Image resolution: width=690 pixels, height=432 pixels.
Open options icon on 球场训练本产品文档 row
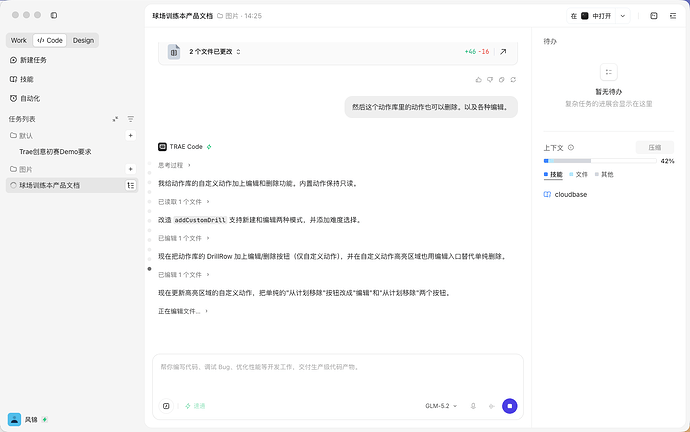coord(131,186)
